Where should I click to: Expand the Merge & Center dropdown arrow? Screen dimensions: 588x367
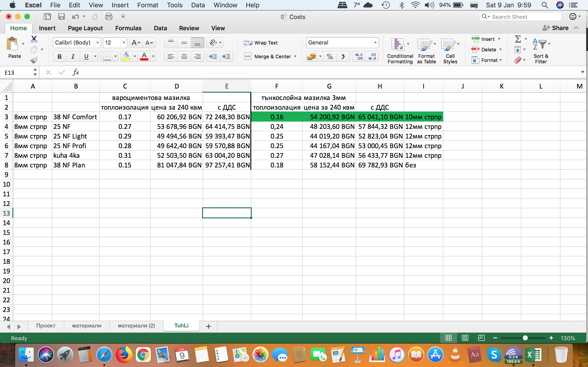295,57
